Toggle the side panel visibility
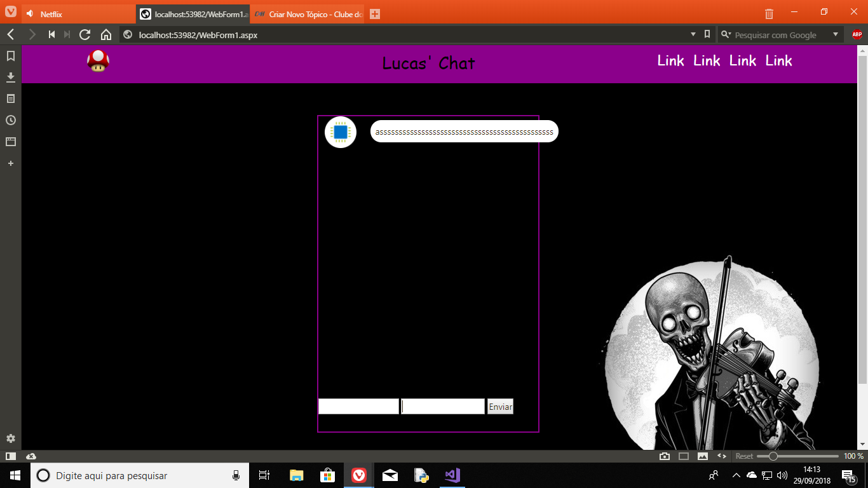The width and height of the screenshot is (868, 488). [10, 456]
